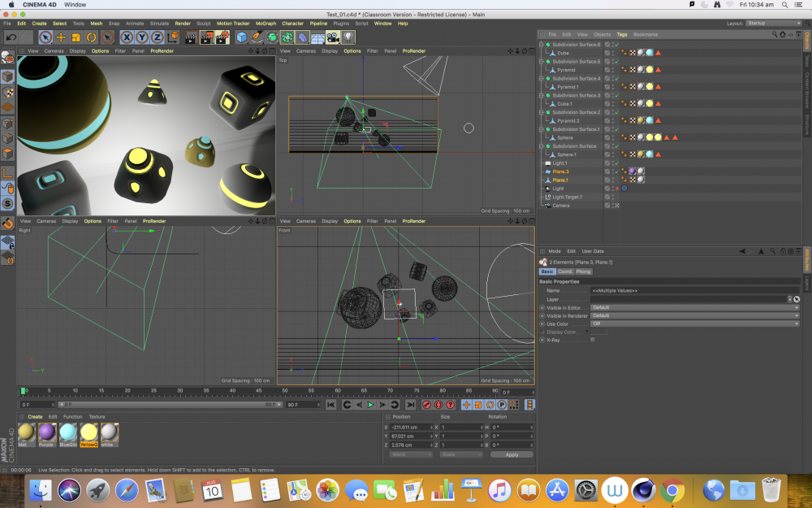The image size is (812, 508).
Task: Click the Light bulb object icon
Action: (348, 37)
